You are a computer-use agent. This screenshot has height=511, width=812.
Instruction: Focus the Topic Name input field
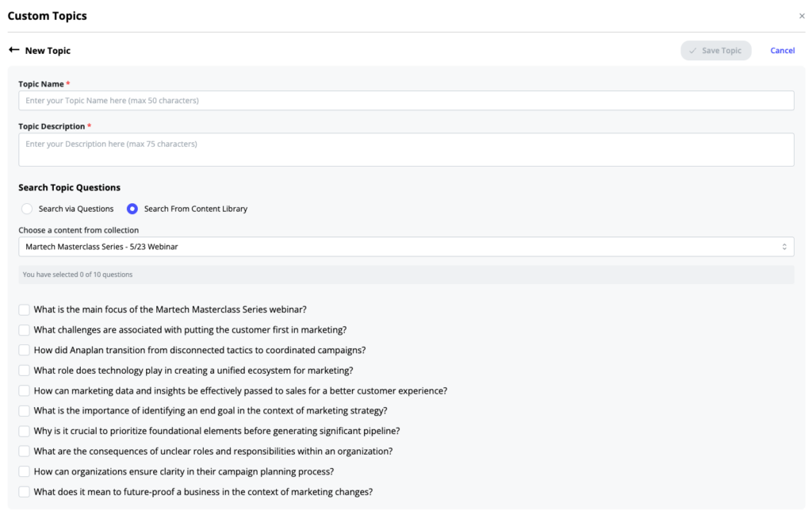[406, 101]
